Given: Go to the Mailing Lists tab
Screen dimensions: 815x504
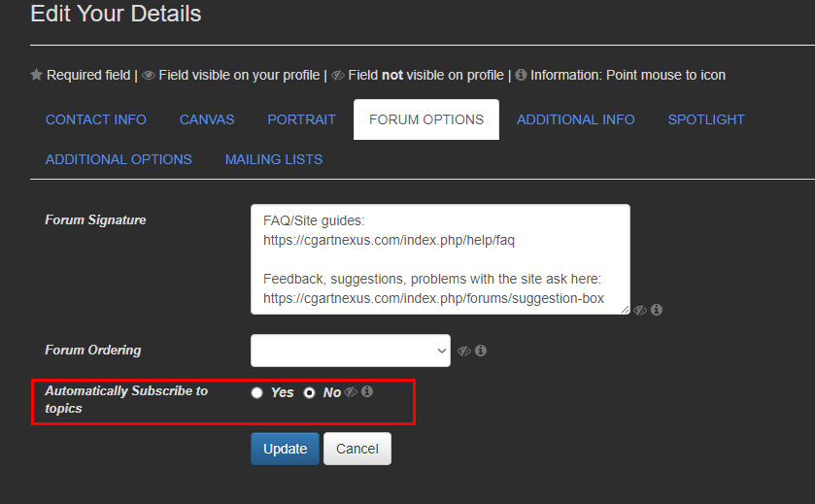Looking at the screenshot, I should (274, 159).
